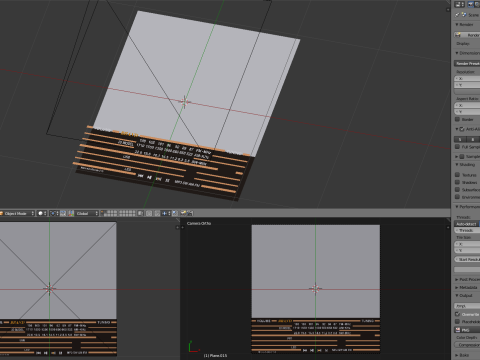Enable Full Sample checkbox
Image resolution: width=480 pixels, height=360 pixels.
(458, 147)
